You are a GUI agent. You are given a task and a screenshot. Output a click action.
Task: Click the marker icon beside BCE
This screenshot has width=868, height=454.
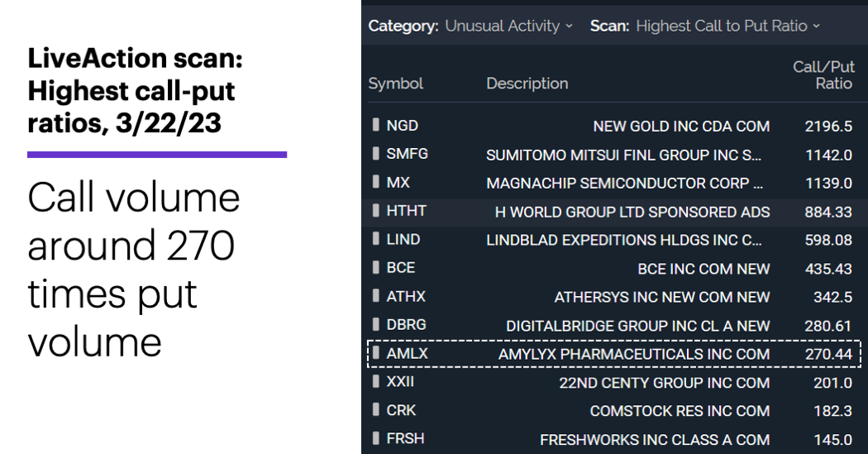(x=376, y=267)
